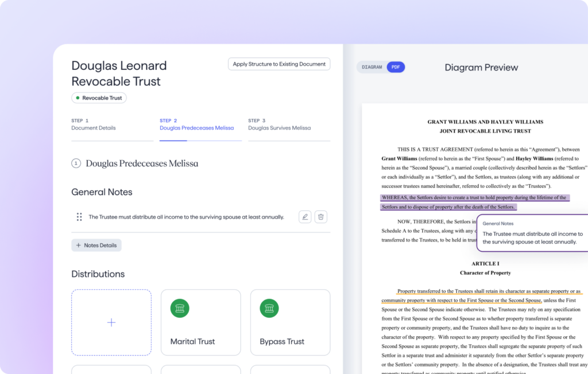Click the edit pencil icon on the note

coord(305,217)
